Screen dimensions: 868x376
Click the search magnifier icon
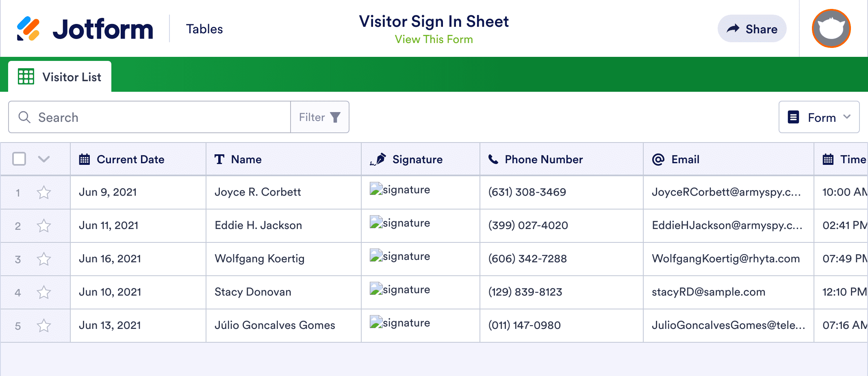(24, 117)
